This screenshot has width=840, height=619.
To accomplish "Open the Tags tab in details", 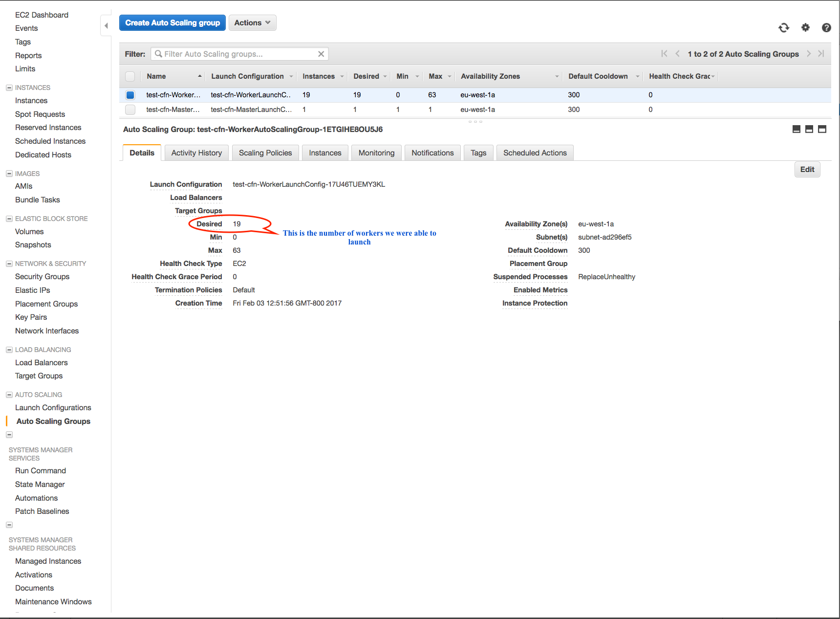I will pos(478,153).
